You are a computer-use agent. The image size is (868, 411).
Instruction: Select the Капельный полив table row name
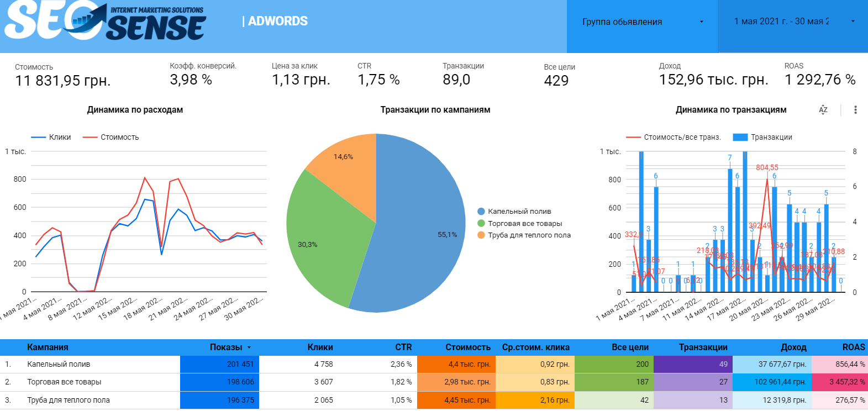(x=59, y=364)
